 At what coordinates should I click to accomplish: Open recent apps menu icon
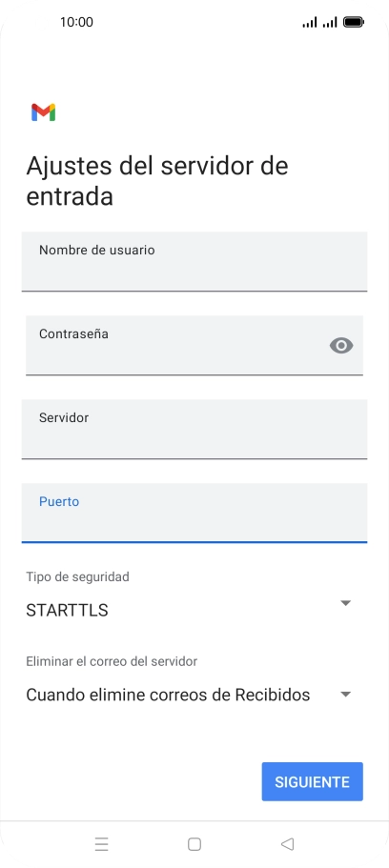point(101,843)
